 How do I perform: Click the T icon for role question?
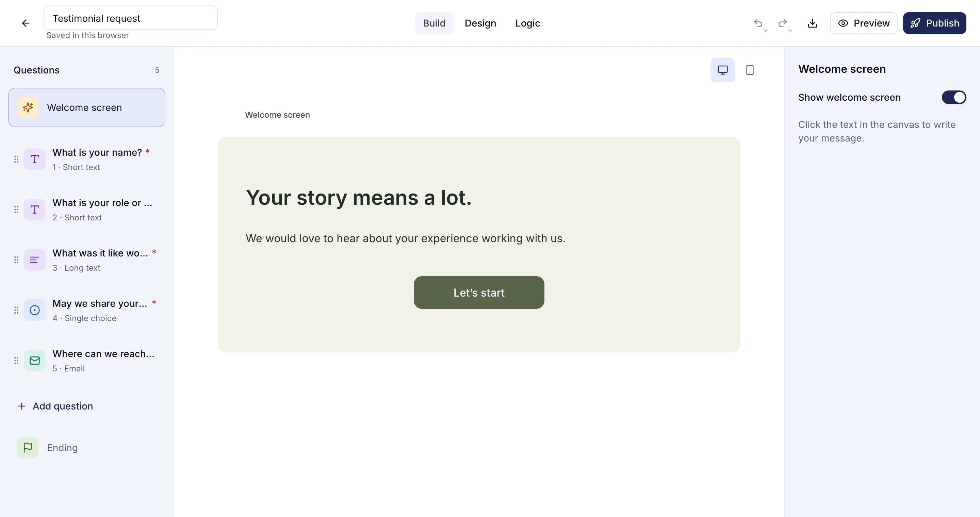point(35,210)
